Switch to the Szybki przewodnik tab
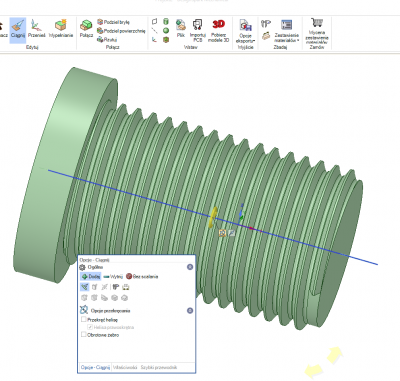The width and height of the screenshot is (400, 381). 159,367
